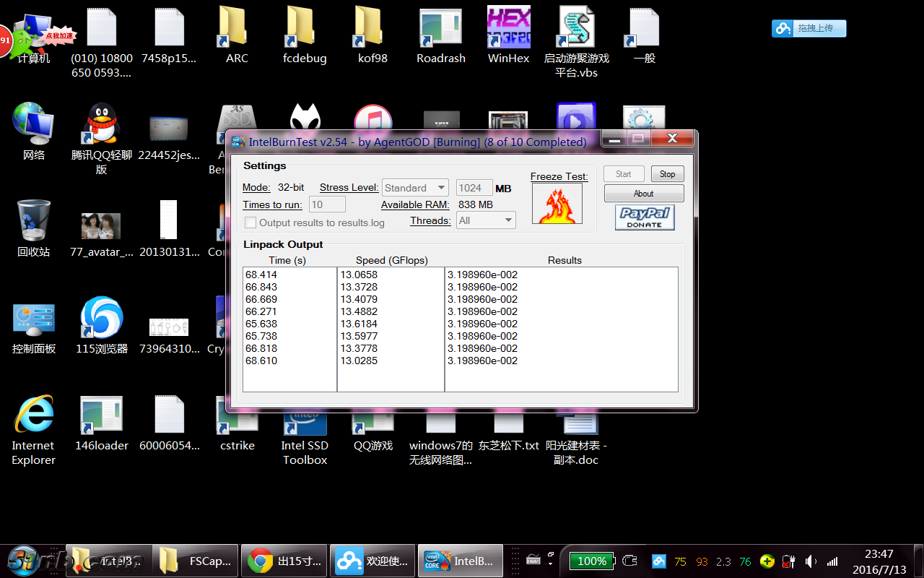The height and width of the screenshot is (578, 924).
Task: Click the greyed-out Start button
Action: click(x=624, y=174)
